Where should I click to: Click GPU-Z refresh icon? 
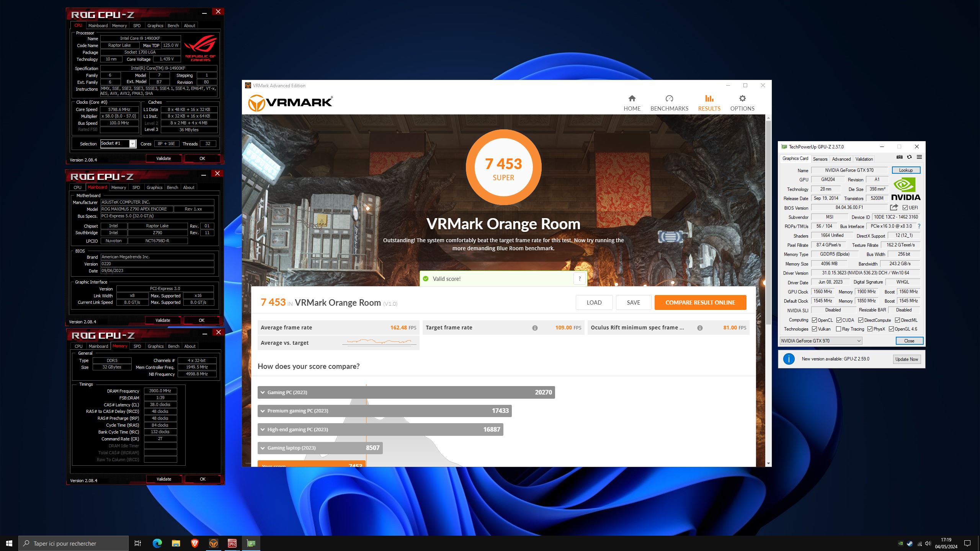[x=909, y=157]
